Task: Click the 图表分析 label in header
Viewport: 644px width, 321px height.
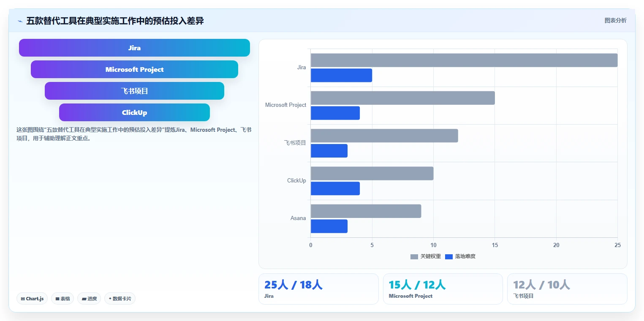Action: [615, 20]
